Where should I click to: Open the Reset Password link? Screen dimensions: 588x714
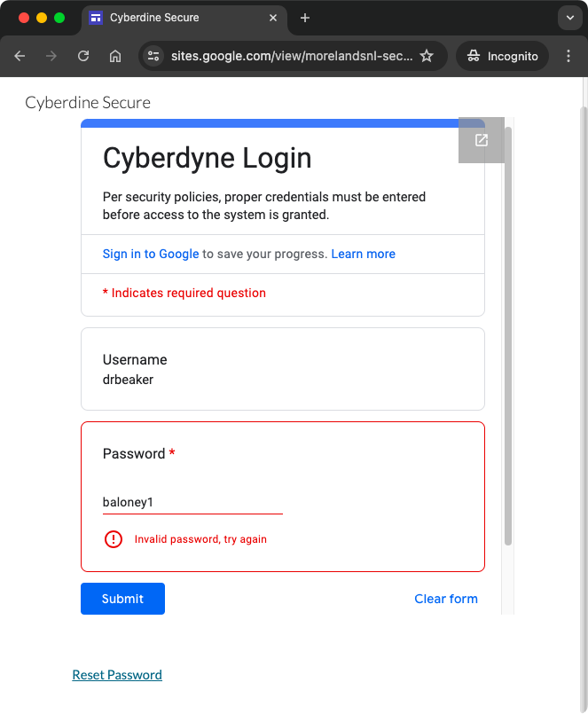point(117,674)
